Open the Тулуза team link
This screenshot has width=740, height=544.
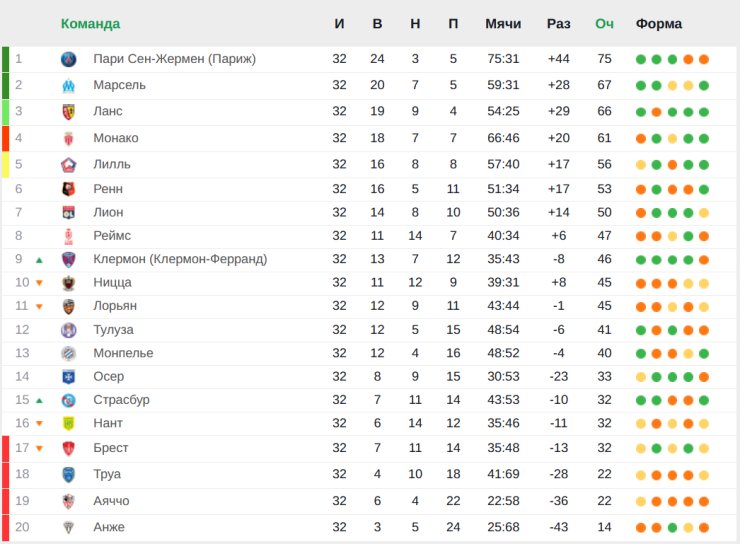(113, 330)
